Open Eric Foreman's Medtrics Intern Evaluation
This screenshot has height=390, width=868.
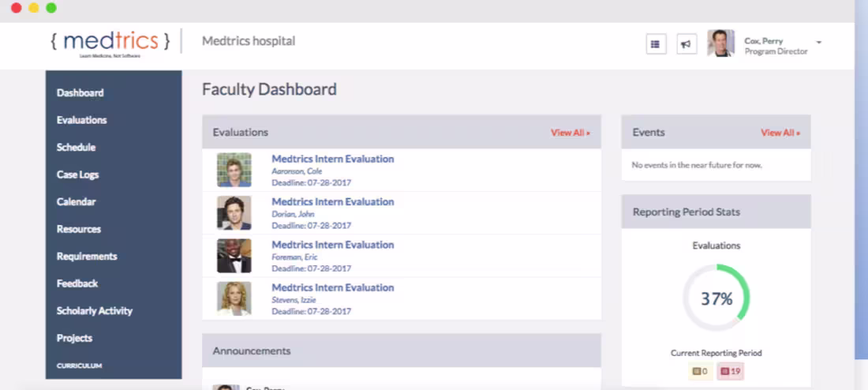333,245
